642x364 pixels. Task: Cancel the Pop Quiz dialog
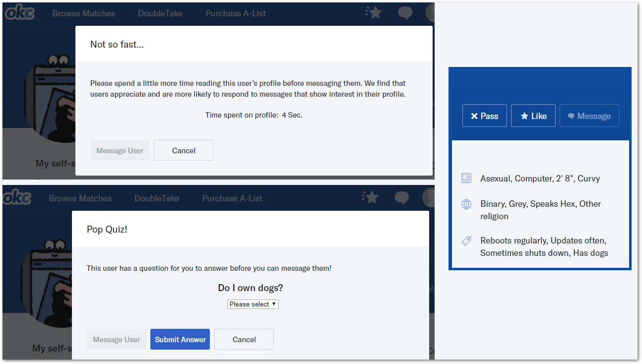(244, 340)
